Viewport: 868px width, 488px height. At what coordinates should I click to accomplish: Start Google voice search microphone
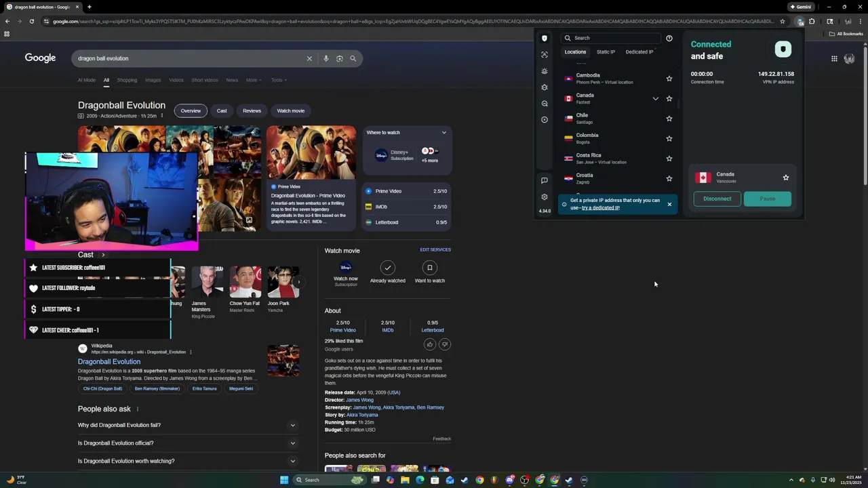pos(326,58)
